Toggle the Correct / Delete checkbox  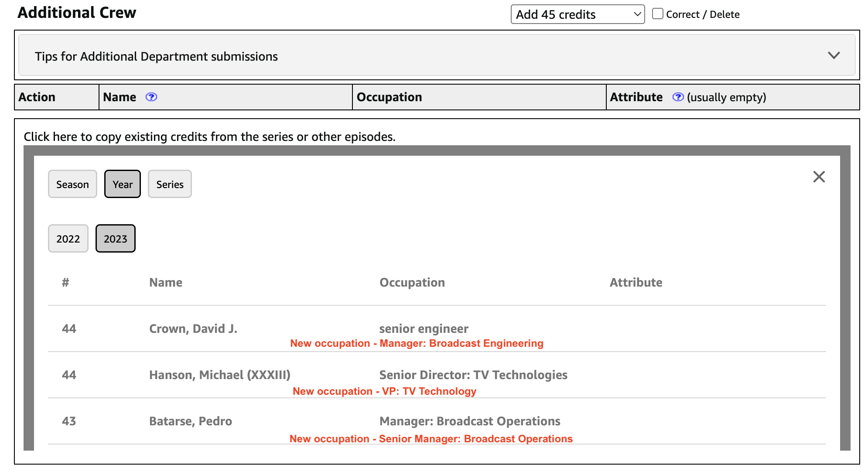[x=657, y=14]
